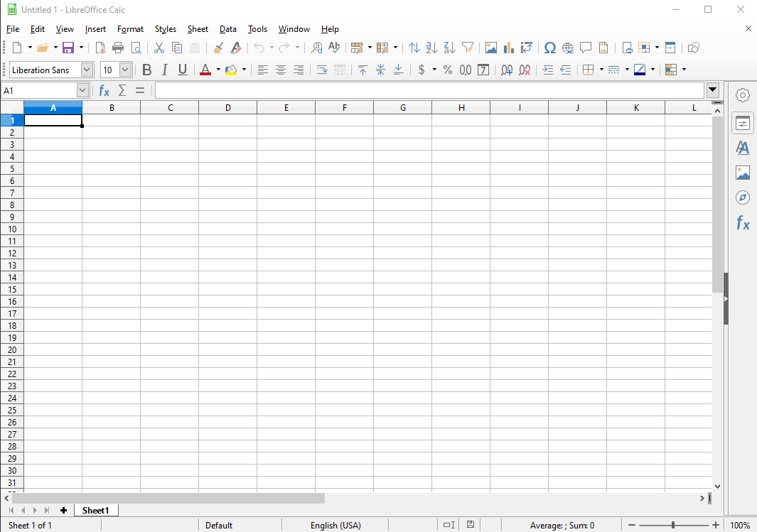This screenshot has width=757, height=532.
Task: Open Undo history dropdown arrow
Action: coord(272,48)
